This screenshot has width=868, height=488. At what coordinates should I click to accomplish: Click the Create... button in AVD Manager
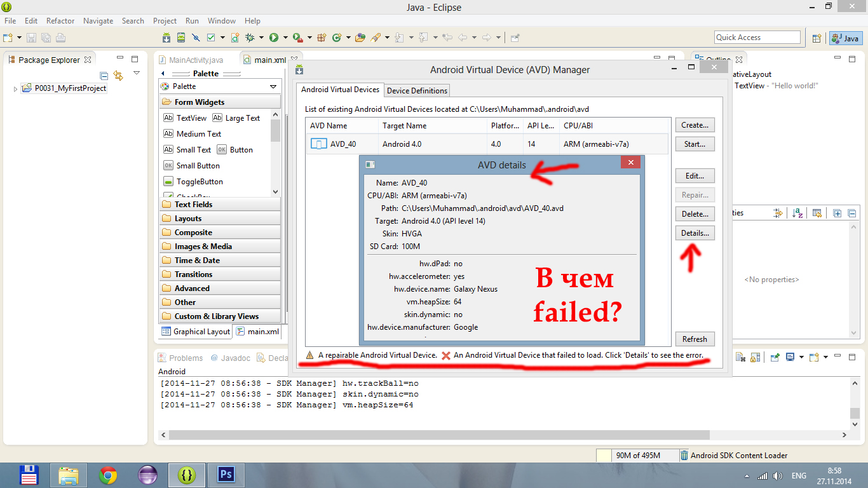695,125
